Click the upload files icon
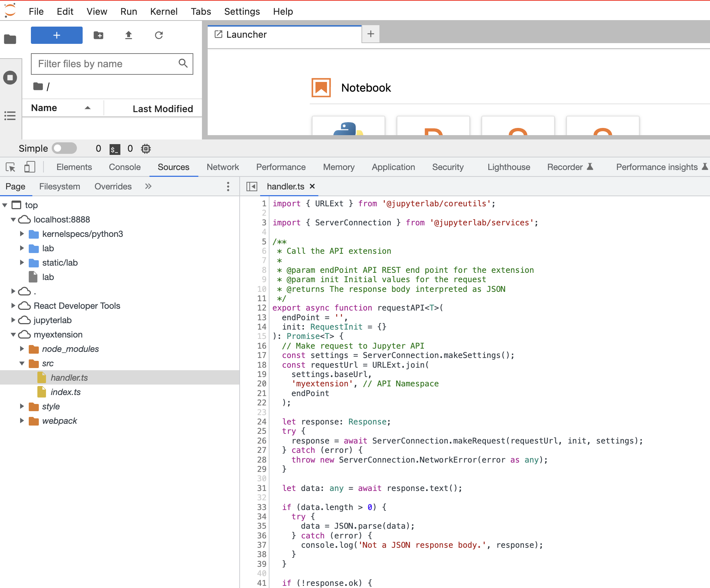The height and width of the screenshot is (588, 710). pyautogui.click(x=129, y=35)
